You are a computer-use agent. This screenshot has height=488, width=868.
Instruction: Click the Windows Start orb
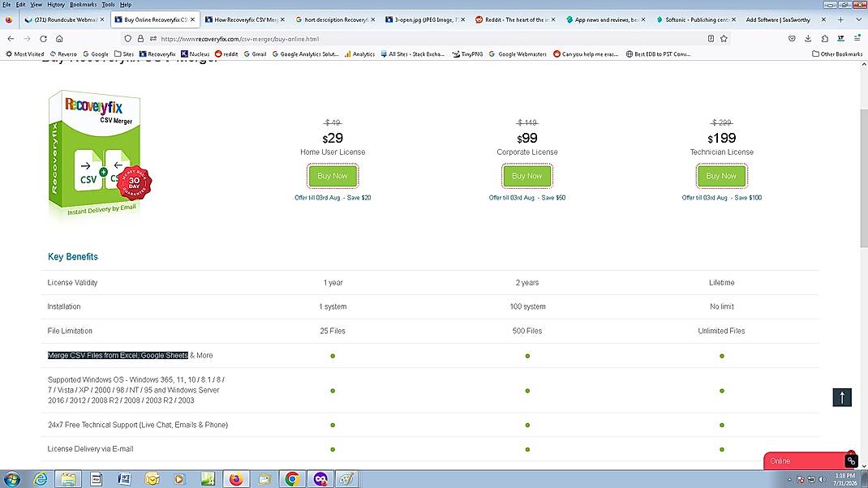12,478
